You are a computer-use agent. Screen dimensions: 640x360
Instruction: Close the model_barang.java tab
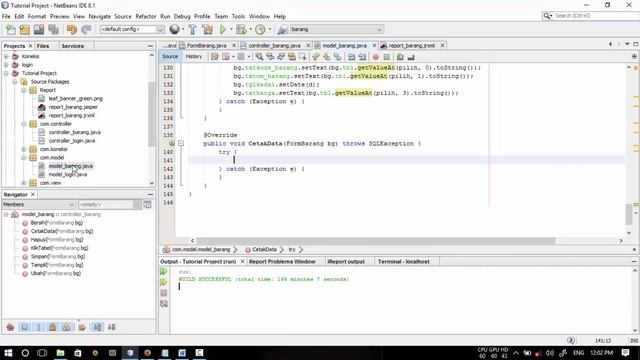pyautogui.click(x=374, y=46)
